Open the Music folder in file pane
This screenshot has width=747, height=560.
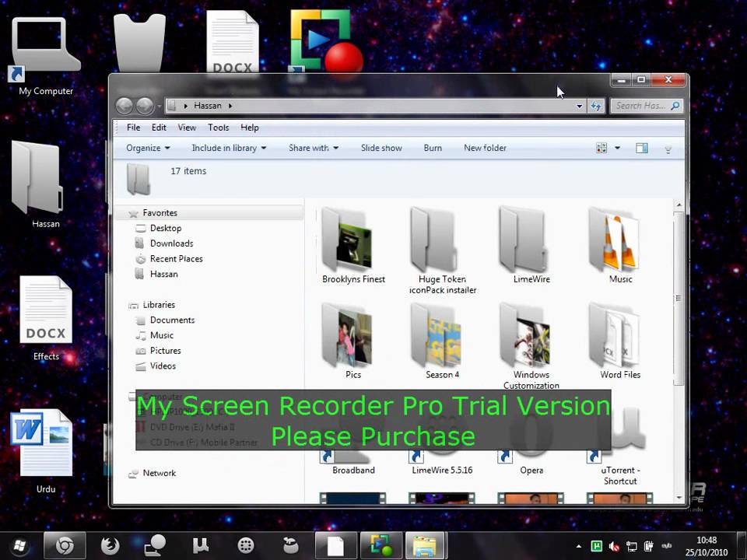(x=620, y=245)
